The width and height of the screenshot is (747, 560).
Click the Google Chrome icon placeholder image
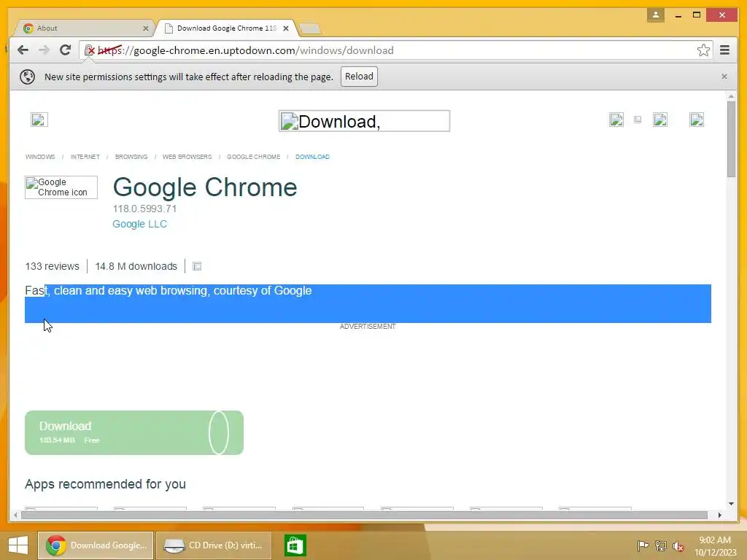click(x=61, y=187)
